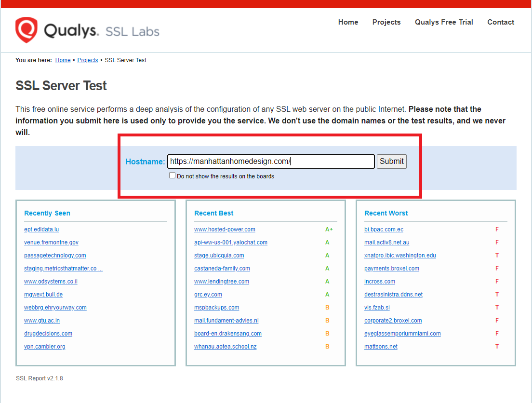Open staging.metricsthatmatter.co link
Screen dimensions: 532x403
[64, 269]
